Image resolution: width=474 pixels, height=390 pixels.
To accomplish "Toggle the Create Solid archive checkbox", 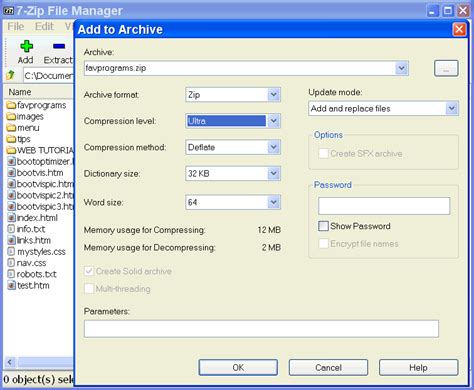I will pyautogui.click(x=89, y=271).
